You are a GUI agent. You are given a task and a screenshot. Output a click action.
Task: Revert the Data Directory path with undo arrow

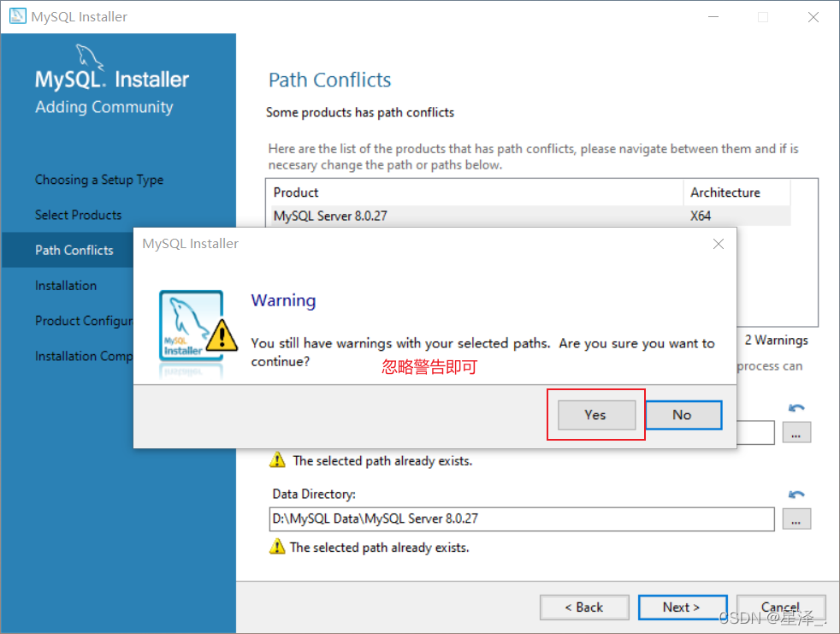[796, 495]
